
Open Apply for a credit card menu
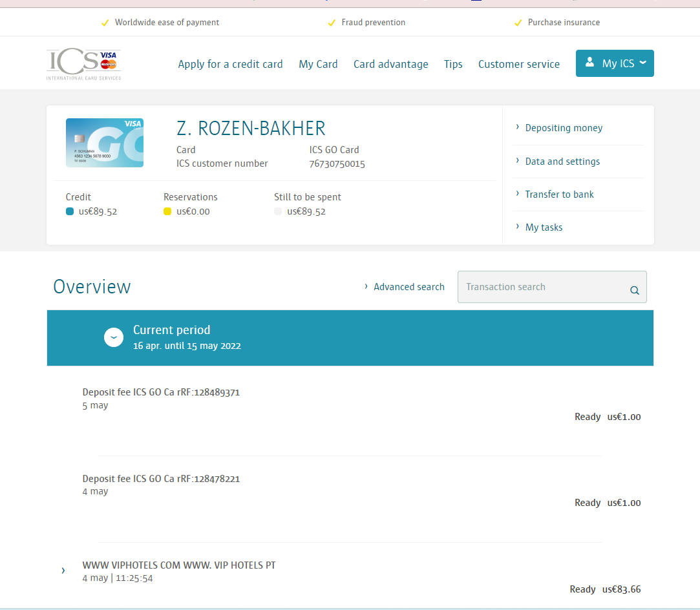tap(230, 64)
